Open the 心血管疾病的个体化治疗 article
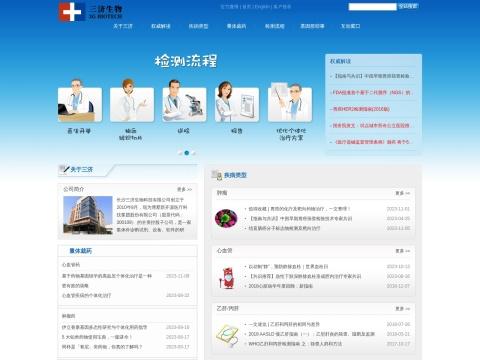480x360 pixels. click(86, 295)
